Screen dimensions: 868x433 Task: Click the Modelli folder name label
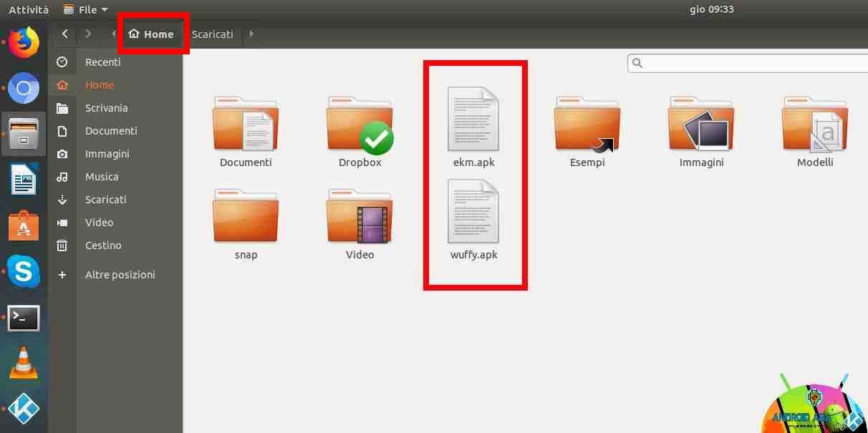point(815,162)
